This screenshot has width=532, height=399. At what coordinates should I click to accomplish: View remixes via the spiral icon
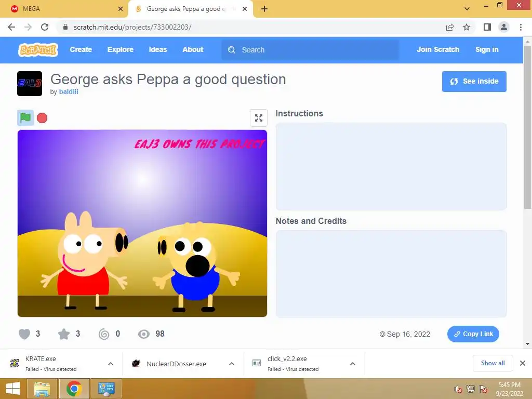click(104, 334)
